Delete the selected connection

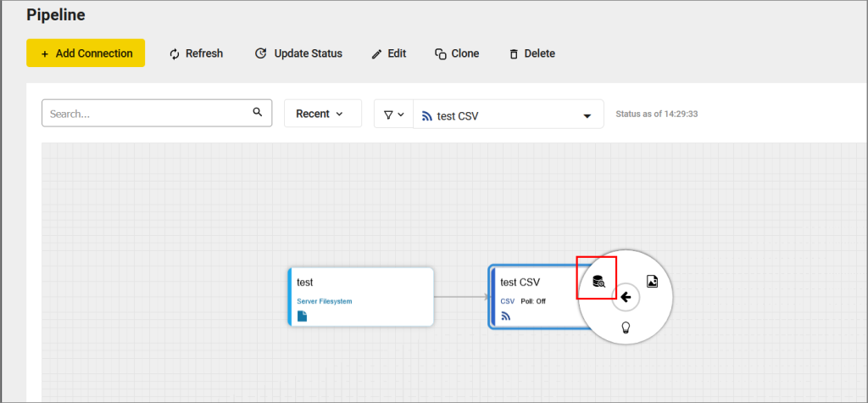click(531, 53)
